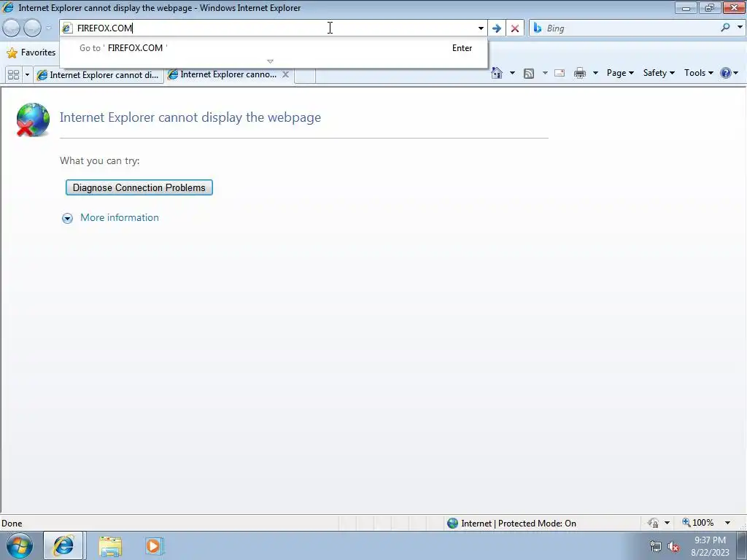Open a new blank tab
Screen dimensions: 747x560
(x=305, y=75)
